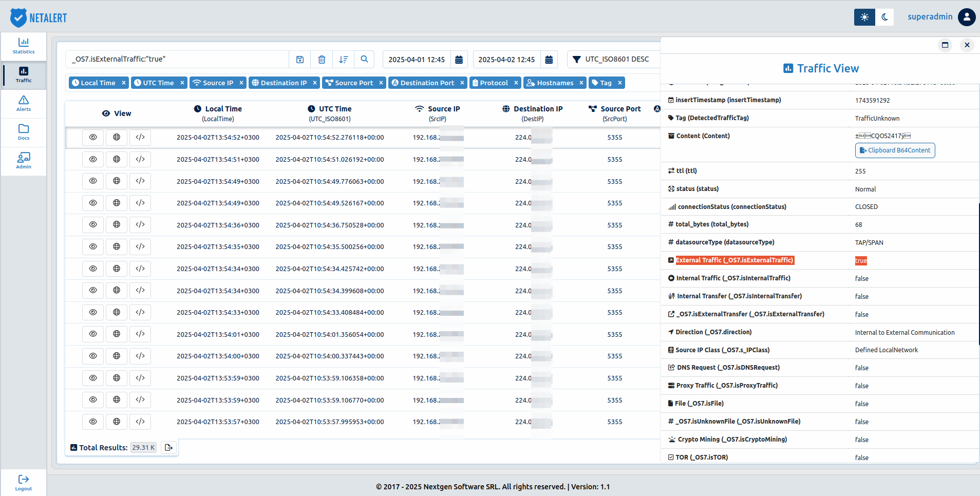
Task: Select the External Traffic field label
Action: tap(734, 260)
